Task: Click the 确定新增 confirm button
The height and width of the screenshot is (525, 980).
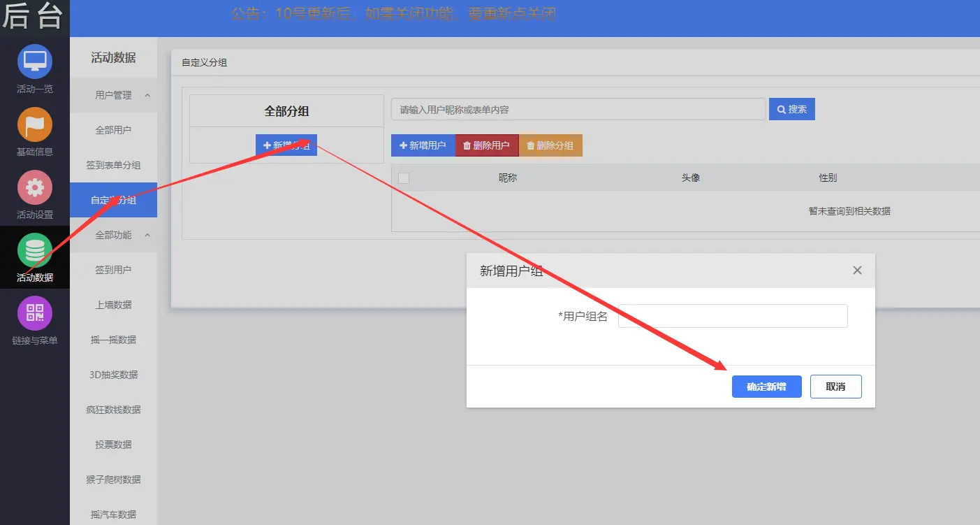Action: point(766,387)
